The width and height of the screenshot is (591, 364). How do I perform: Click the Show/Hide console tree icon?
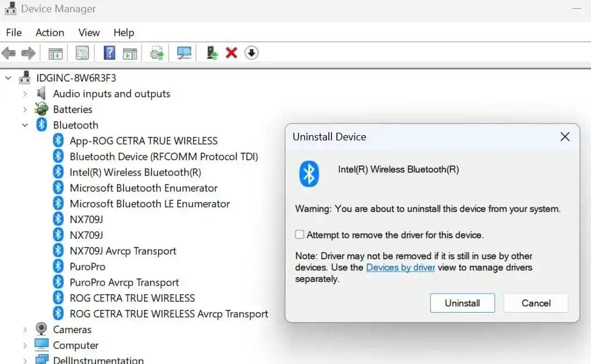55,54
